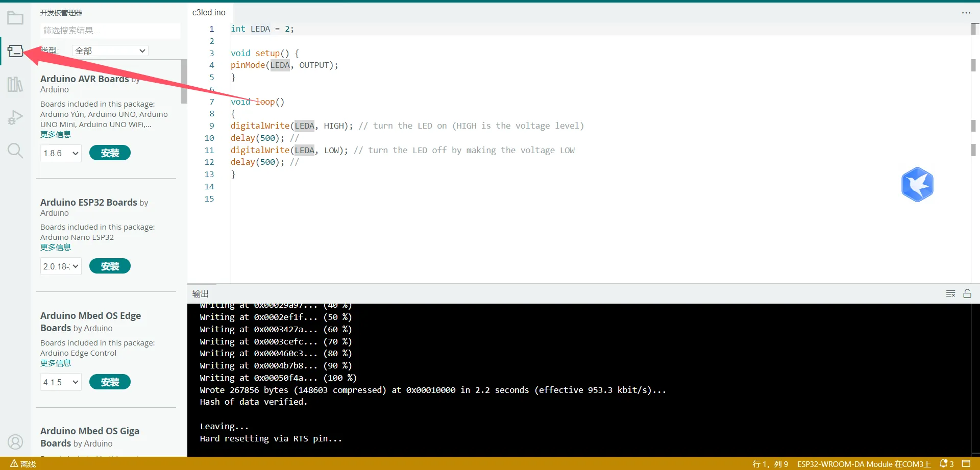980x470 pixels.
Task: Open the Search magnifier sidebar icon
Action: pos(15,151)
